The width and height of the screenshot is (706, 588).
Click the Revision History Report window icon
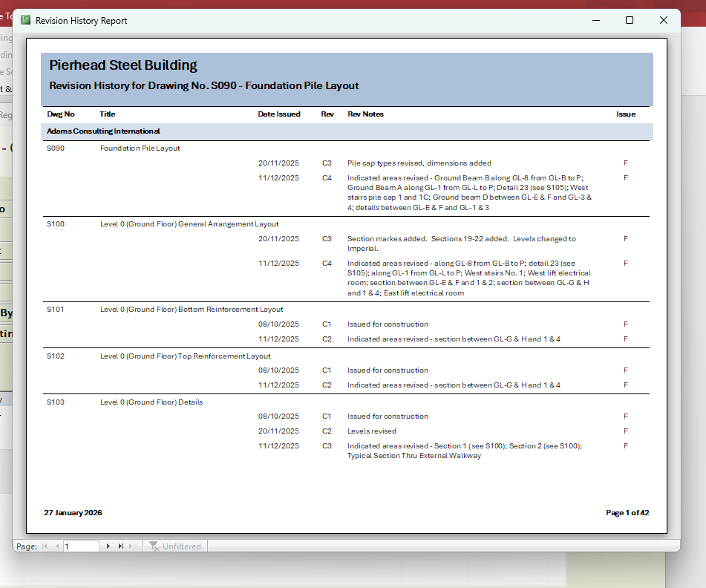[26, 21]
